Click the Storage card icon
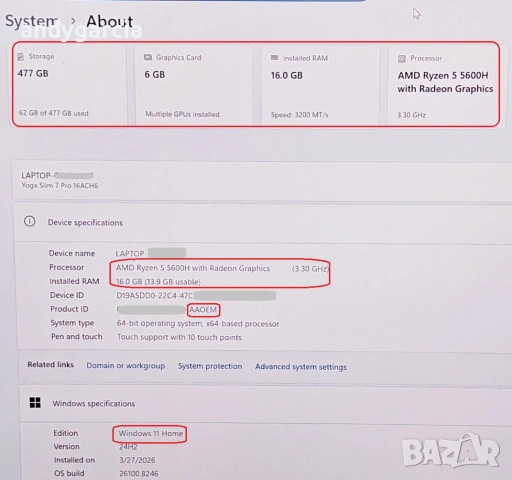The image size is (512, 480). [20, 57]
